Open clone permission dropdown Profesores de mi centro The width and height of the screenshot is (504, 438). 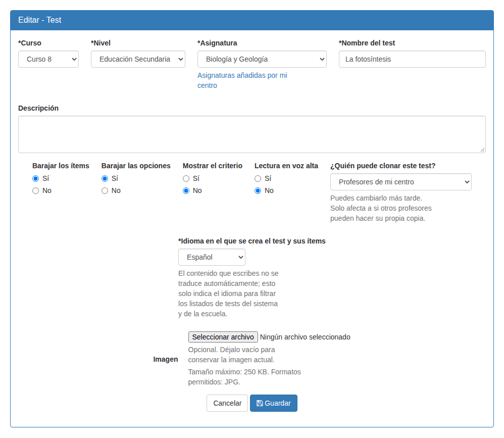point(401,182)
